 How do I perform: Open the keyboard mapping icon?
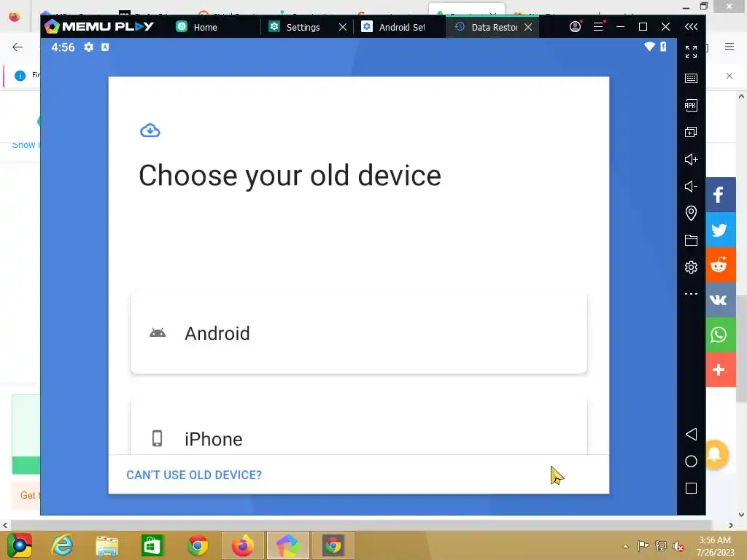(x=691, y=78)
